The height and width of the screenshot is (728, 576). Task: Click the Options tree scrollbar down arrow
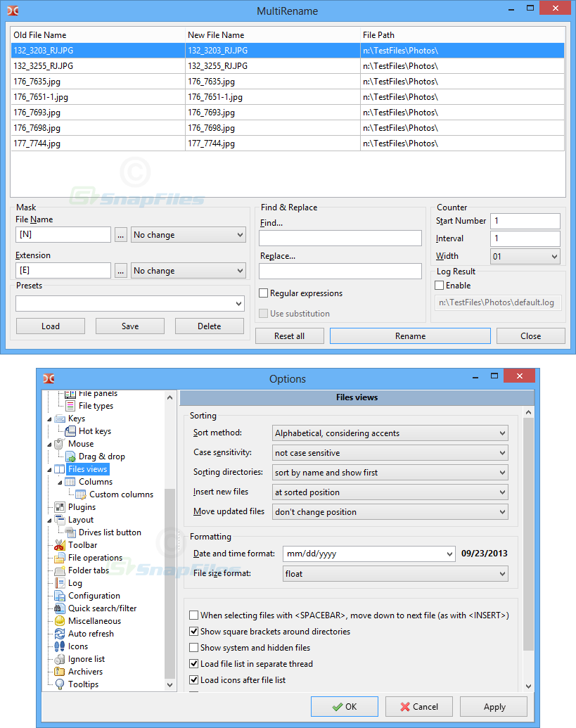[x=169, y=685]
